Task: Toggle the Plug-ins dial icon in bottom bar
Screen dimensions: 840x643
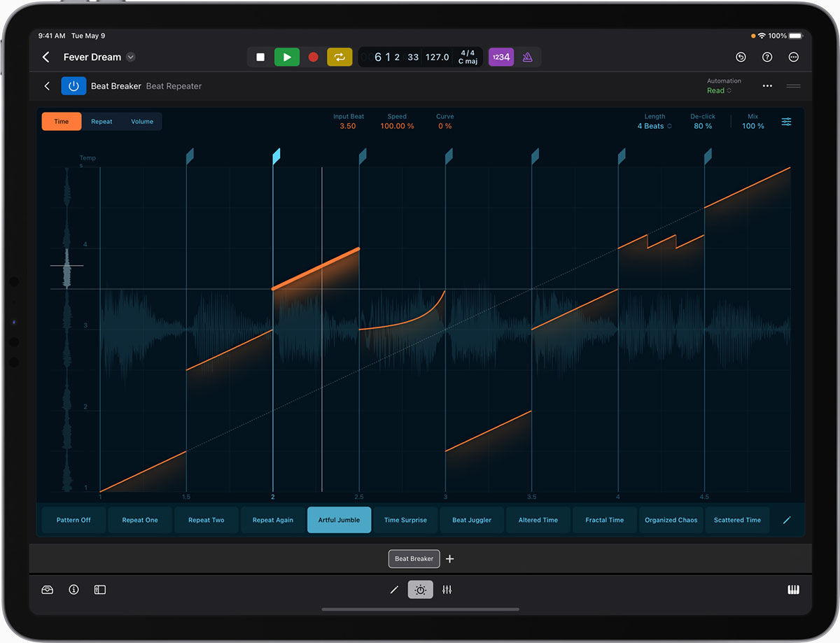Action: pyautogui.click(x=421, y=590)
